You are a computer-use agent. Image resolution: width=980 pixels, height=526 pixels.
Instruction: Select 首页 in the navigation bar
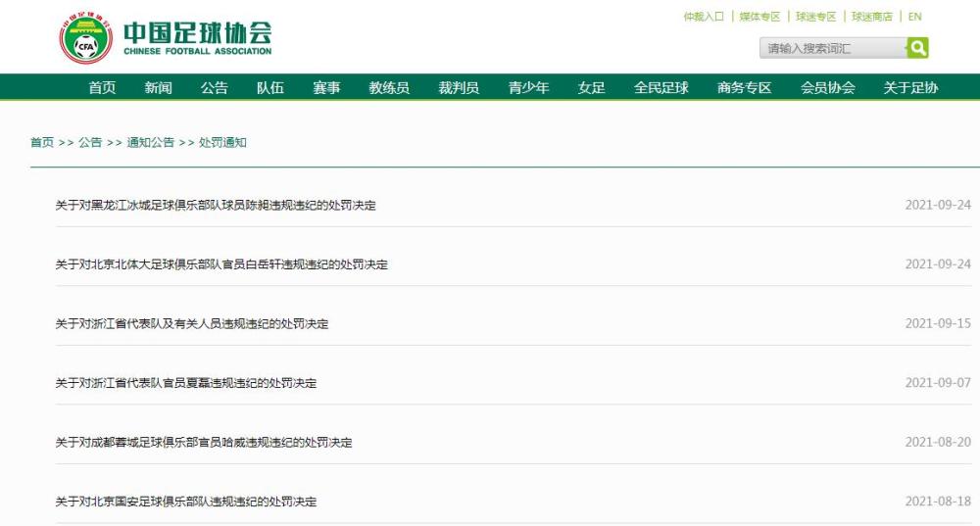pyautogui.click(x=102, y=88)
